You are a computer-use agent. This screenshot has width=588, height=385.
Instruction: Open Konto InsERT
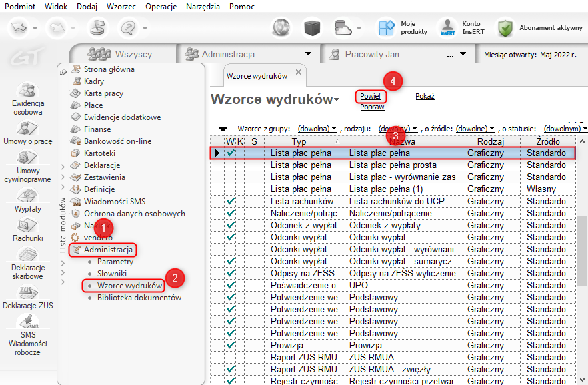click(462, 28)
